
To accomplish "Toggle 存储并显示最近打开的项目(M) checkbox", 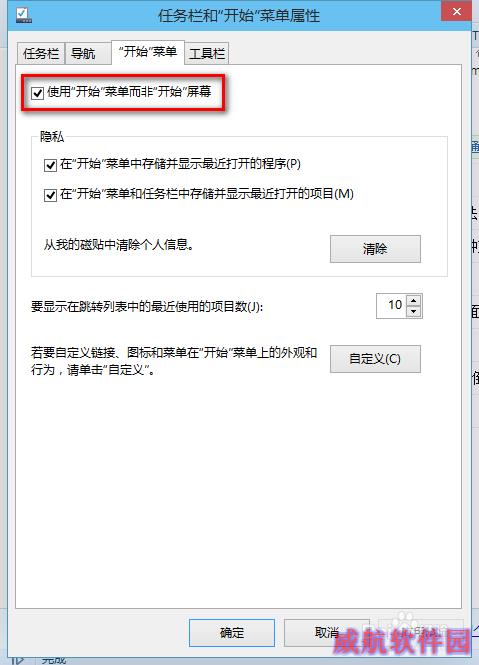I will (50, 195).
